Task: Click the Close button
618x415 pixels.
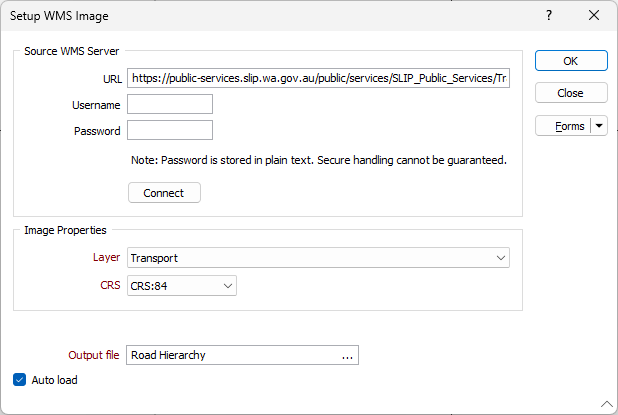Action: point(571,93)
